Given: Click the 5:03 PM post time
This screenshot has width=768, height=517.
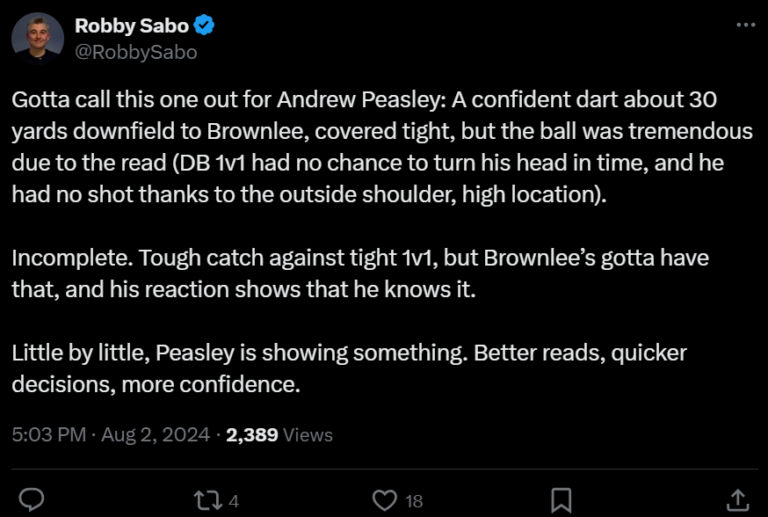Looking at the screenshot, I should [47, 435].
